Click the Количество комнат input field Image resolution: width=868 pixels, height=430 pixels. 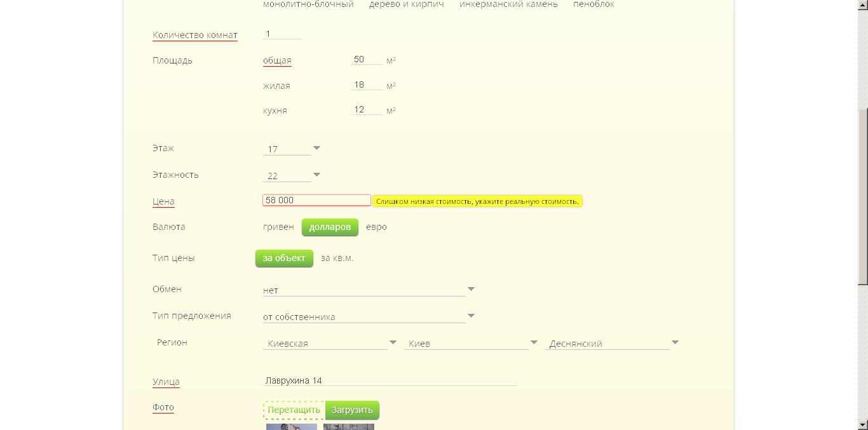pos(282,34)
